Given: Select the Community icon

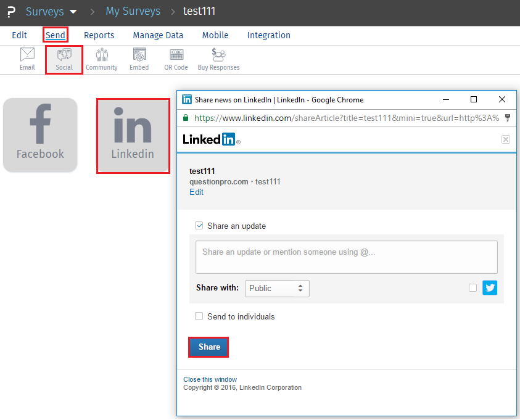Looking at the screenshot, I should click(x=102, y=59).
